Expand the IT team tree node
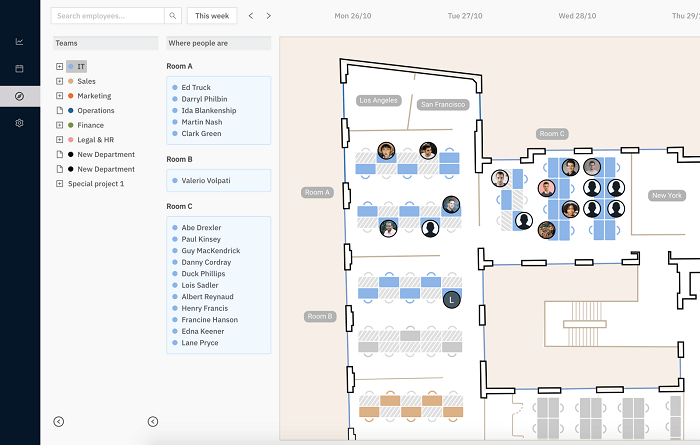The image size is (700, 445). click(60, 66)
